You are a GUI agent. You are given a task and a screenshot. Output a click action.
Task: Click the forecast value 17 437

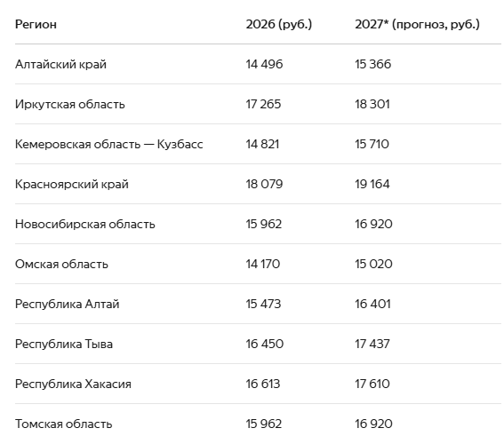click(x=372, y=345)
